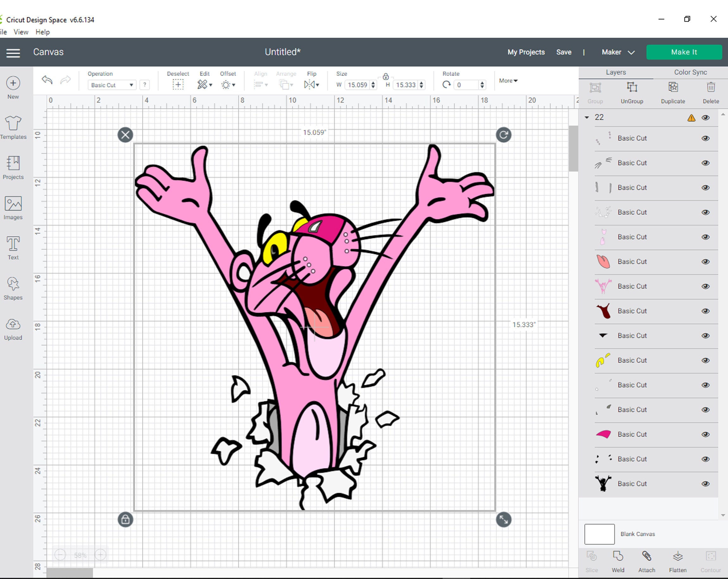The width and height of the screenshot is (728, 579).
Task: Open the Images library
Action: (13, 208)
